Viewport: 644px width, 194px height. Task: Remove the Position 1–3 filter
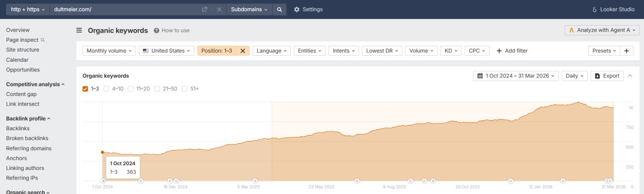243,51
